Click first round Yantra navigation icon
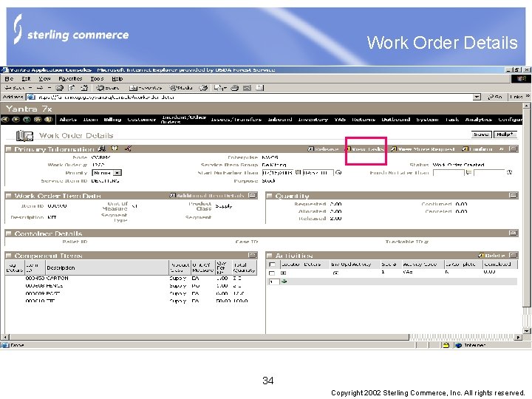 point(4,120)
